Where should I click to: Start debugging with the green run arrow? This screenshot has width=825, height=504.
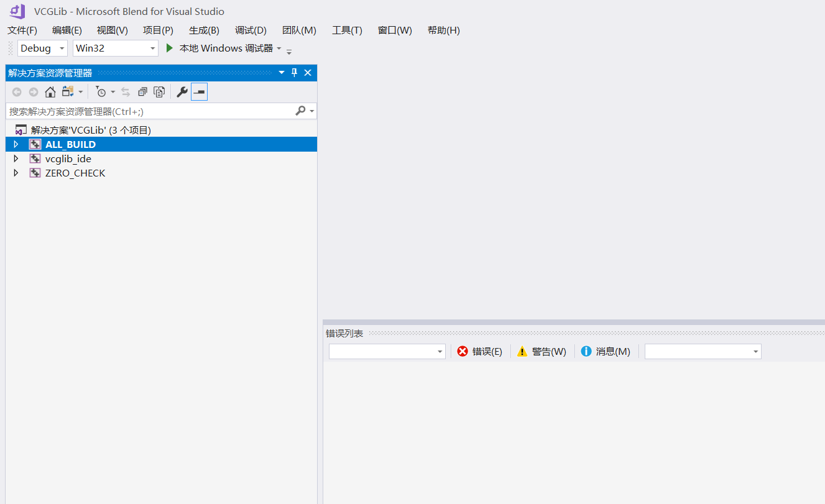coord(170,48)
